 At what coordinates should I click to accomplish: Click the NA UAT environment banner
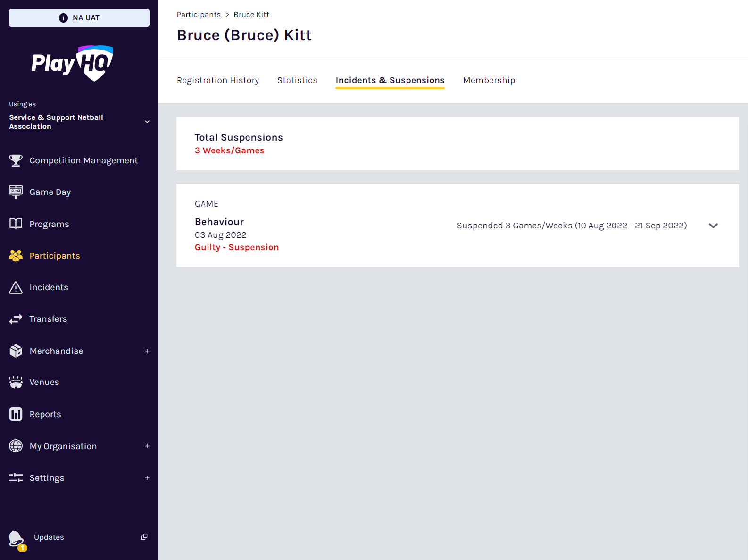(x=79, y=18)
